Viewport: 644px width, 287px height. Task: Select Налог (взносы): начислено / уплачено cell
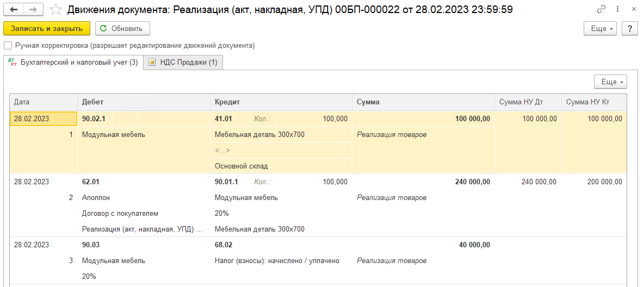281,260
